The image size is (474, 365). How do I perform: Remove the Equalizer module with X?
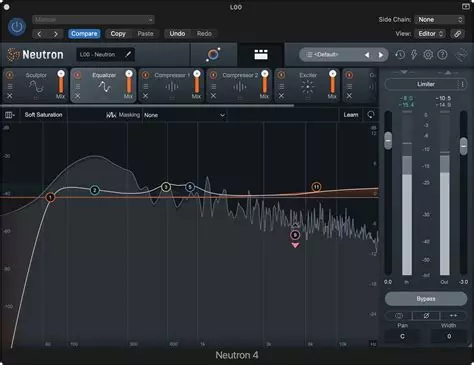click(77, 96)
